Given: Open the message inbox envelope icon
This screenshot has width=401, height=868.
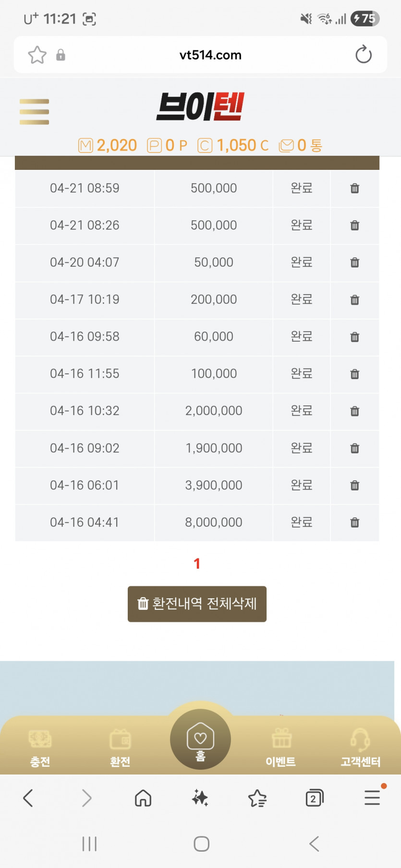Looking at the screenshot, I should pos(287,145).
